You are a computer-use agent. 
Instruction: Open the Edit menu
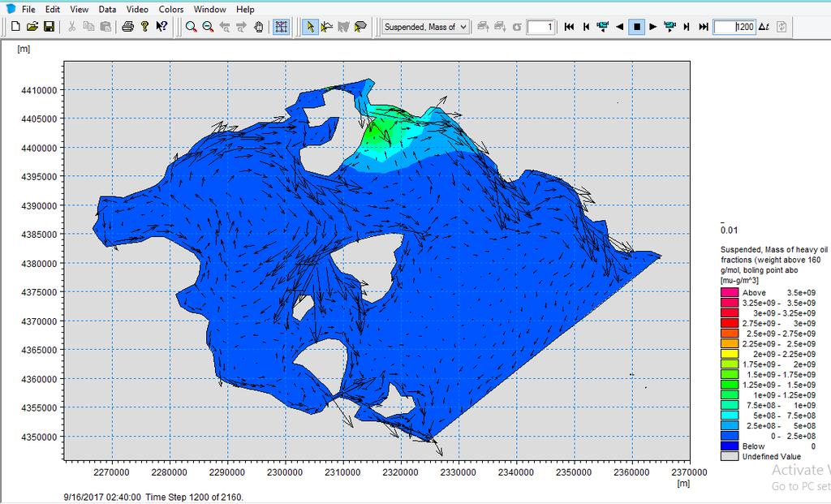click(x=53, y=9)
